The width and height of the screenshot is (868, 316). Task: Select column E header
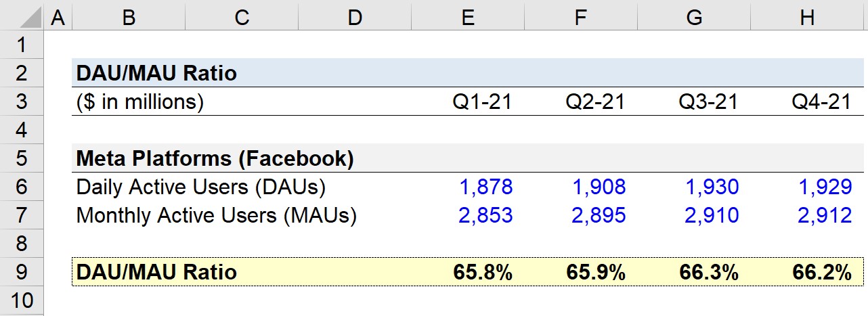[x=467, y=17]
